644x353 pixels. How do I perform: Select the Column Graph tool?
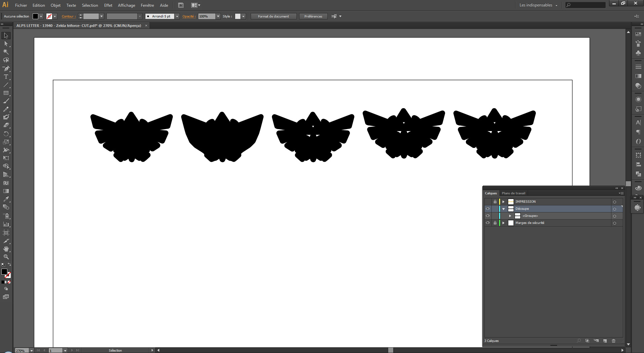click(x=6, y=224)
